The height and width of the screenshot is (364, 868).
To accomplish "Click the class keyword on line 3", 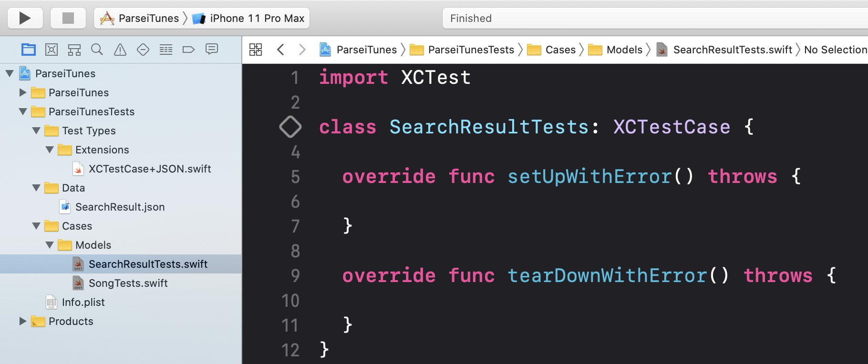I will click(x=348, y=127).
